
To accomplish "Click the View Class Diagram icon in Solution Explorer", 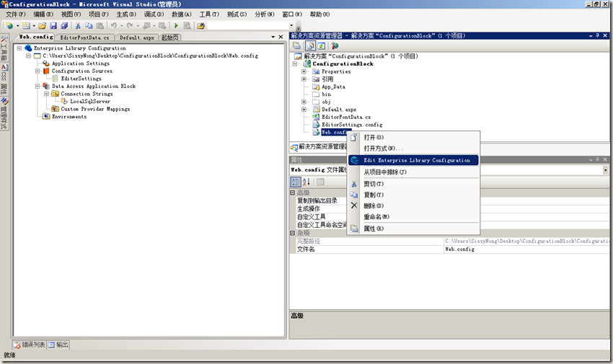I will [x=335, y=45].
